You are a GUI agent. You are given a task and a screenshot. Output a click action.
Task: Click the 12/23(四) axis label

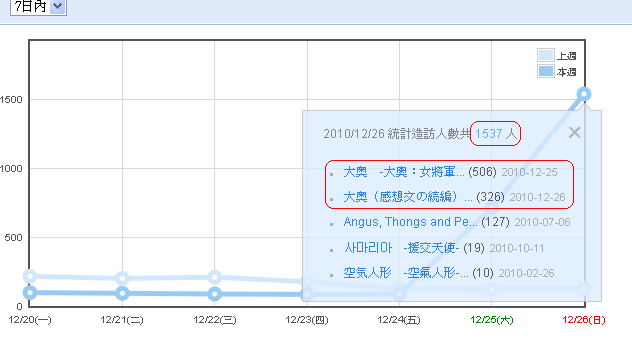point(307,320)
